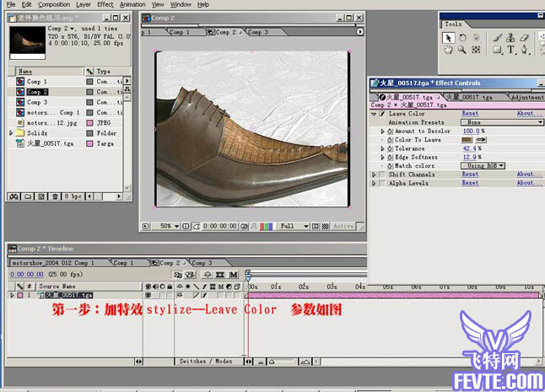Open the Comp 2 viewer flyout arrow
Image resolution: width=545 pixels, height=392 pixels.
(360, 31)
